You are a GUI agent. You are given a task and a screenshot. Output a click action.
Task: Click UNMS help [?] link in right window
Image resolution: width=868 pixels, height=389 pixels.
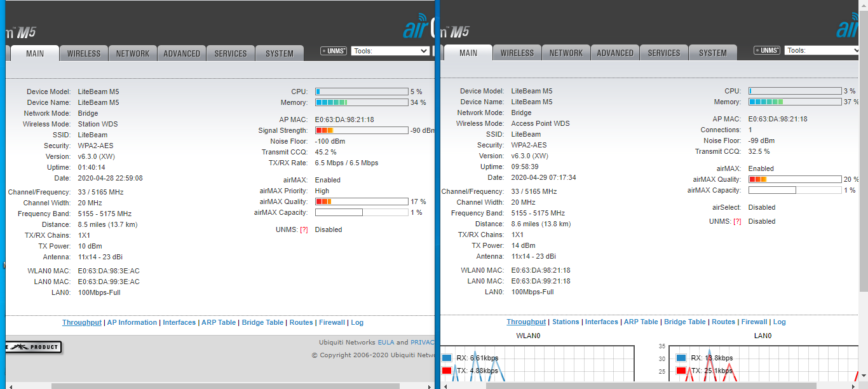(737, 221)
